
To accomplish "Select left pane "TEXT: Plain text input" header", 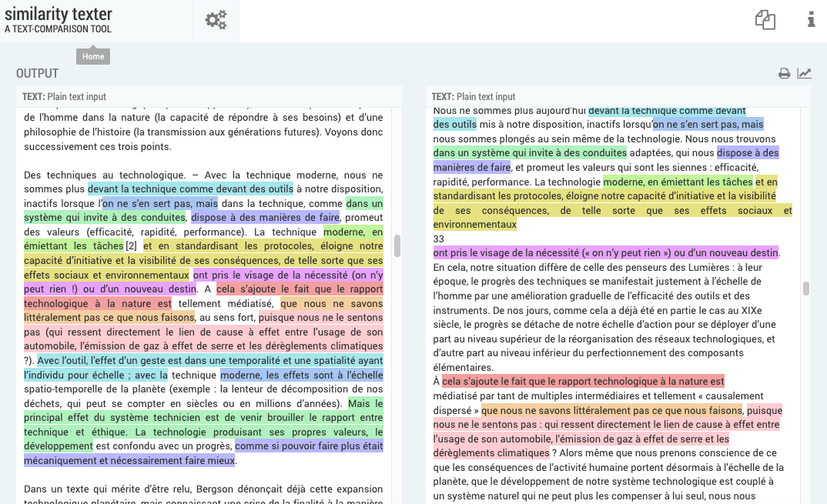I will (65, 97).
